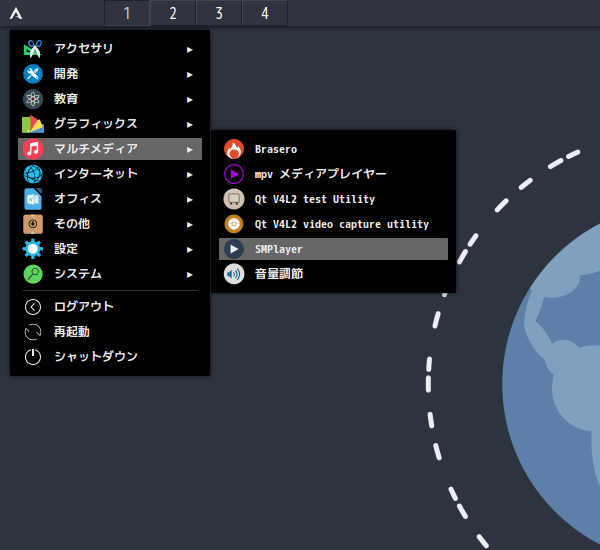
Task: Click the グラフィックス colorful swatch icon
Action: 33,124
